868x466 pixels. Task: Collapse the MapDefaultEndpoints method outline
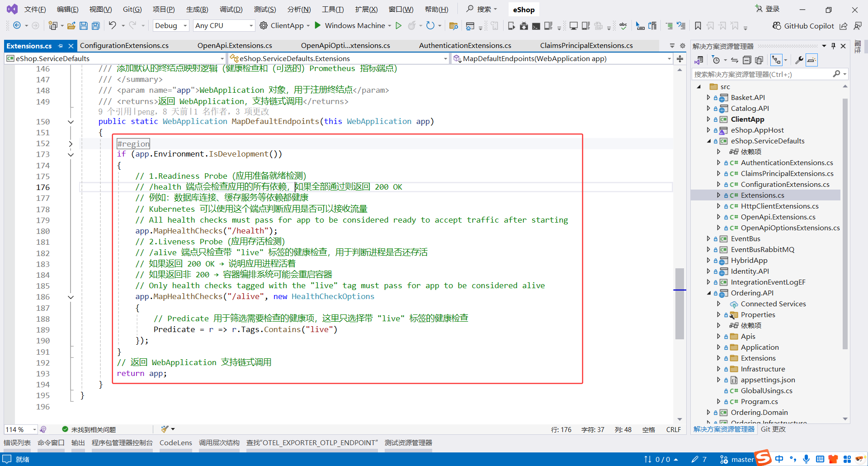pyautogui.click(x=71, y=122)
